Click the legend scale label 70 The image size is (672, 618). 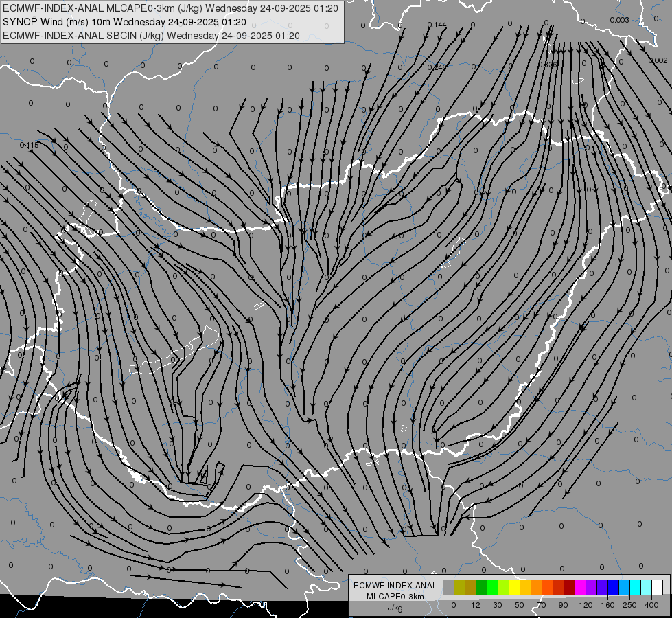point(542,605)
